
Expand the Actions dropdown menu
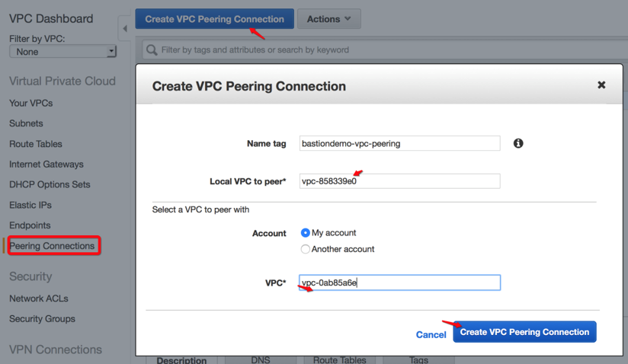[x=328, y=19]
